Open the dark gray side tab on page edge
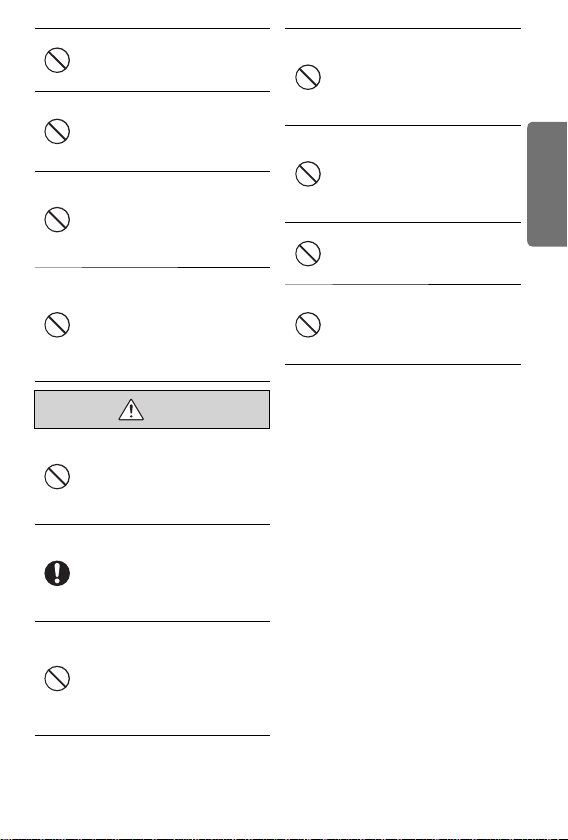Image resolution: width=568 pixels, height=840 pixels. coord(547,184)
